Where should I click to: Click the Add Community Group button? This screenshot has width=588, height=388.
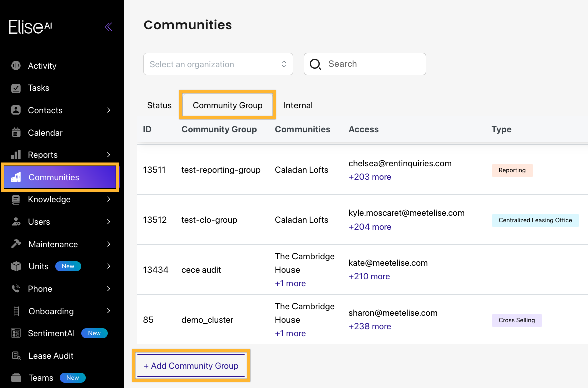click(x=191, y=366)
